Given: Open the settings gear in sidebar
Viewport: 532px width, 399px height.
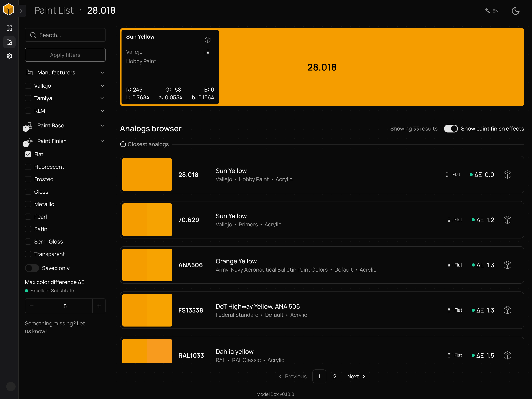Looking at the screenshot, I should [x=9, y=56].
